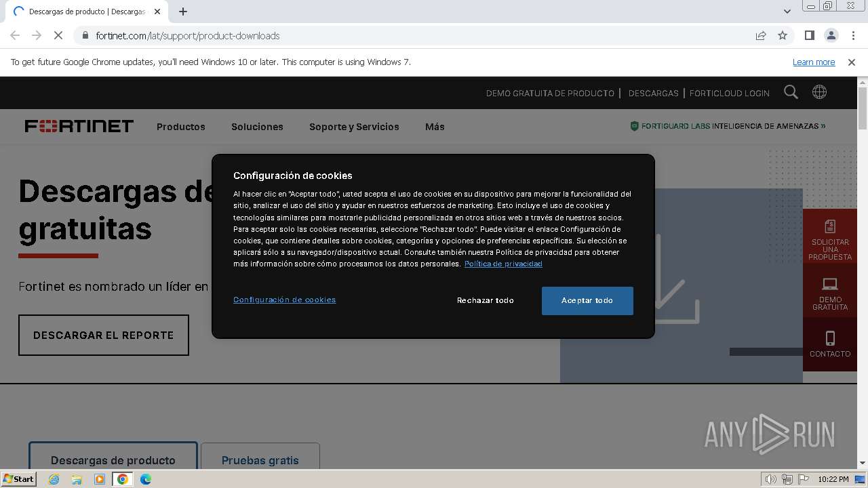Bookmark this page with the star icon
This screenshot has width=868, height=488.
[783, 35]
